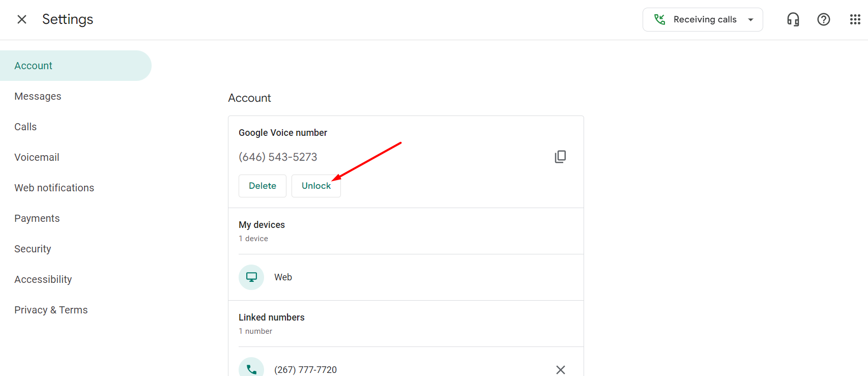Screen dimensions: 868x376
Task: Open the Messages settings section
Action: tap(38, 96)
